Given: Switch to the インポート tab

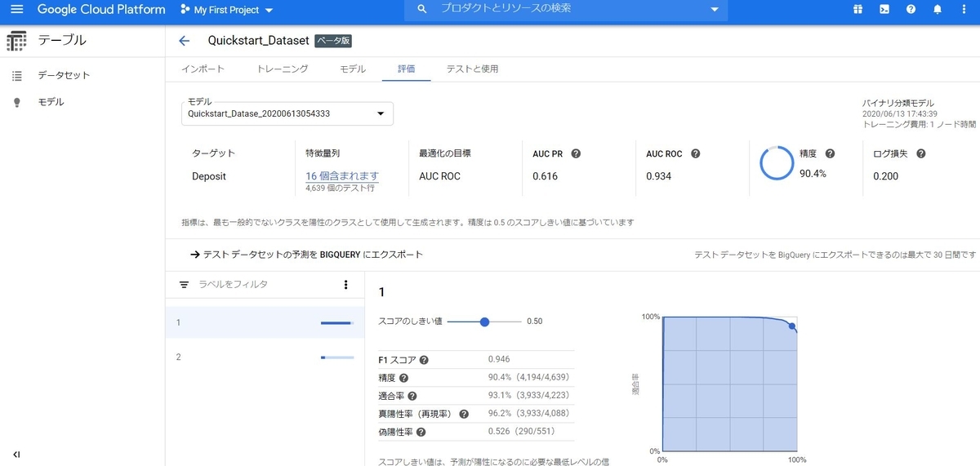Looking at the screenshot, I should tap(203, 69).
